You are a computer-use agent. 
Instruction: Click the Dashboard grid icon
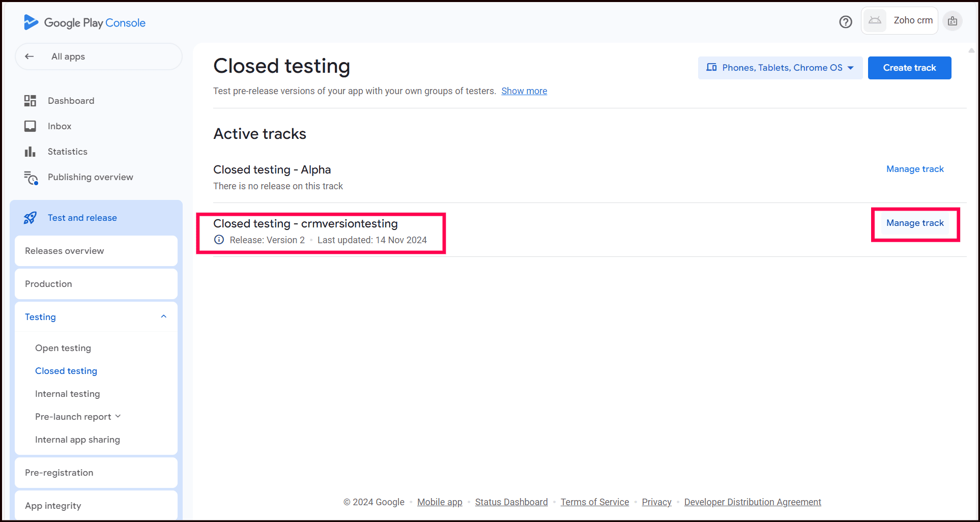point(30,101)
